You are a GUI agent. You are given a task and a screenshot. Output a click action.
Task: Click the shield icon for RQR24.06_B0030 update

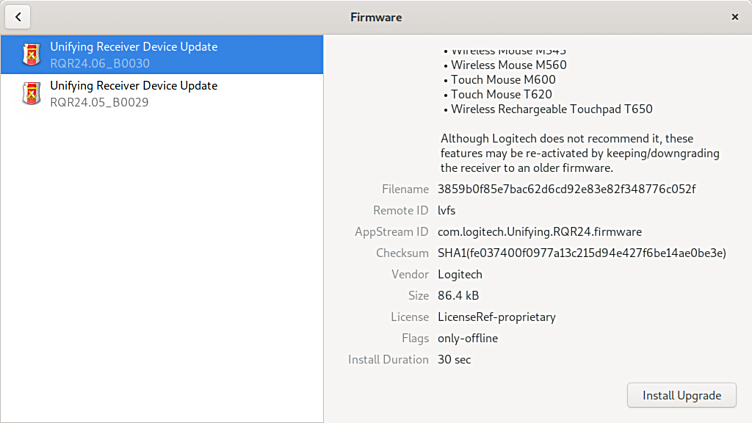[31, 54]
